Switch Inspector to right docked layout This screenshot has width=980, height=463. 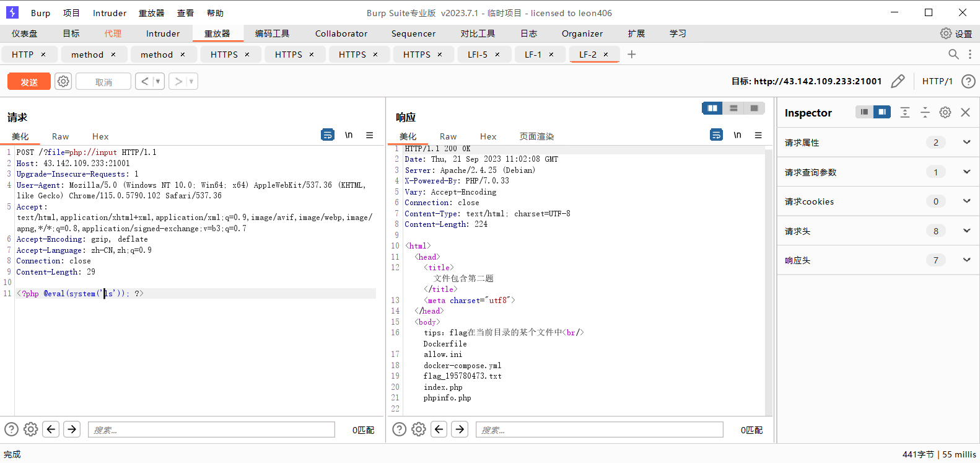pos(882,112)
